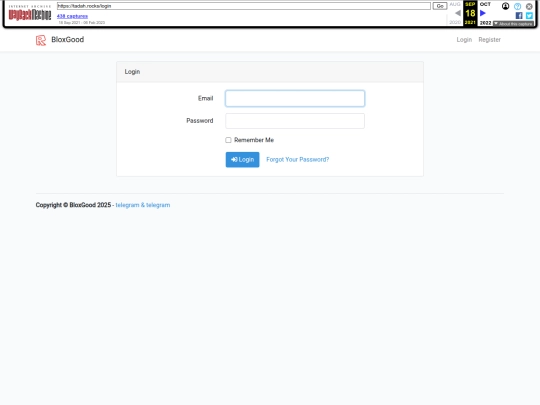This screenshot has width=540, height=405.
Task: Open Forgot Your Password link
Action: (298, 159)
